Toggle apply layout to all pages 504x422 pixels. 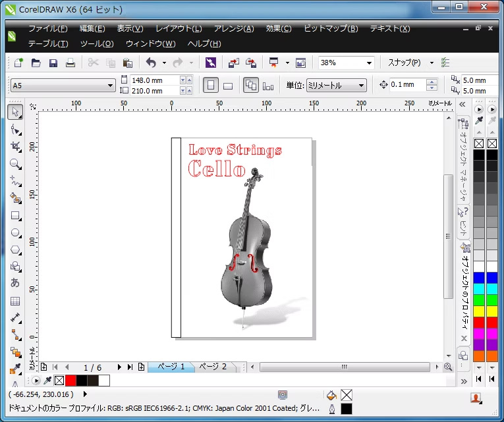click(x=250, y=86)
